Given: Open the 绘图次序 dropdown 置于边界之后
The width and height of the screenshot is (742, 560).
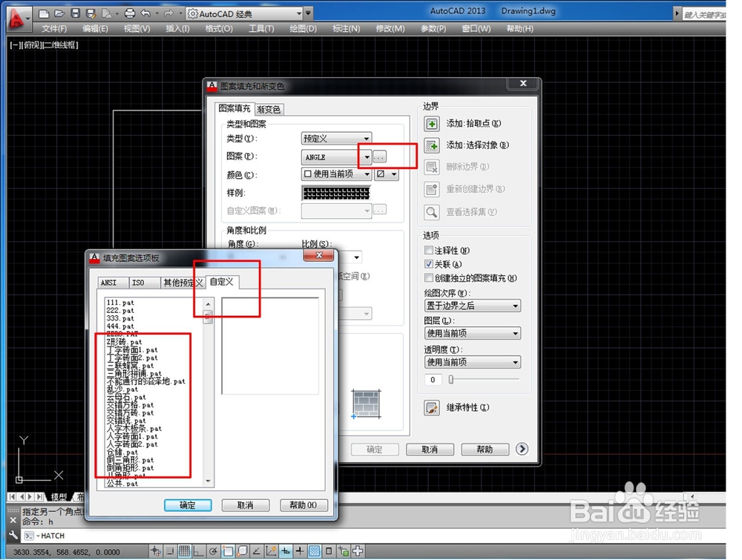Looking at the screenshot, I should (472, 306).
